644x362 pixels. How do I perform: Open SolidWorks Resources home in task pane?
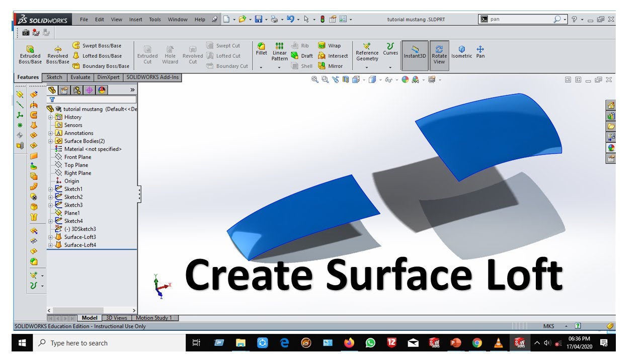[x=611, y=106]
